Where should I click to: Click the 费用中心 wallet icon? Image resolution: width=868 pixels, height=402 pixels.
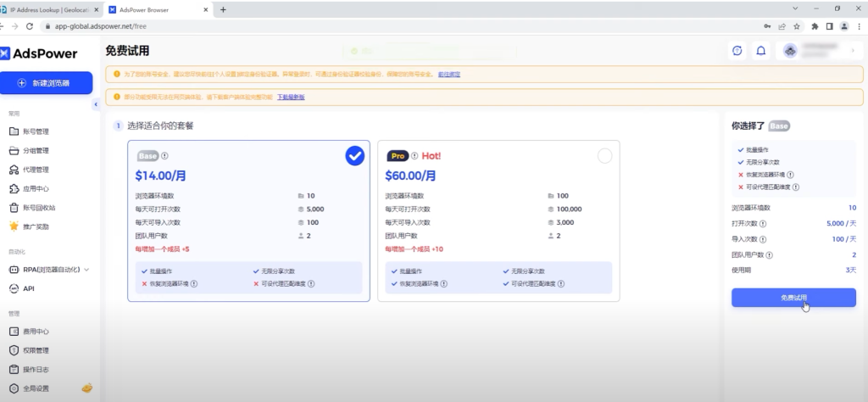tap(14, 331)
